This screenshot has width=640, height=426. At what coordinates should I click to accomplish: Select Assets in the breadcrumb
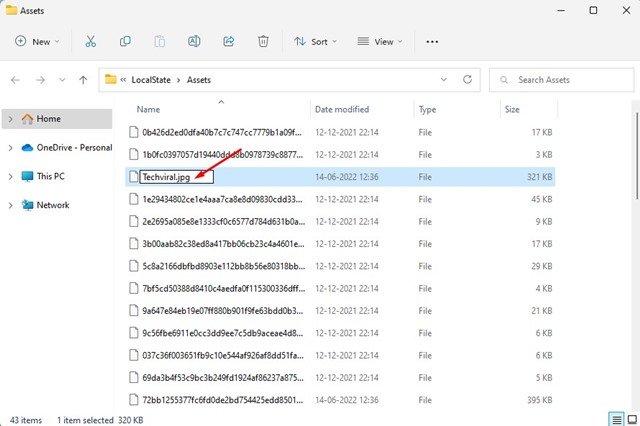199,80
